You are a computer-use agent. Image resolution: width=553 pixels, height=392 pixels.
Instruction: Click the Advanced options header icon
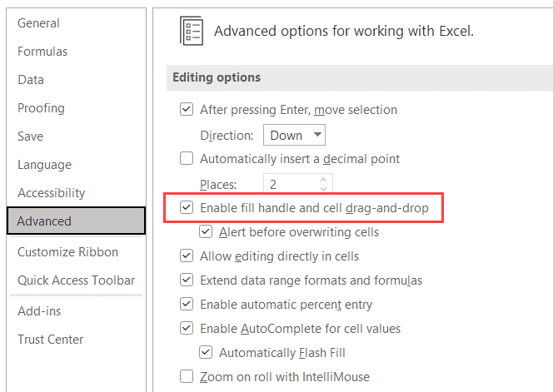tap(192, 32)
